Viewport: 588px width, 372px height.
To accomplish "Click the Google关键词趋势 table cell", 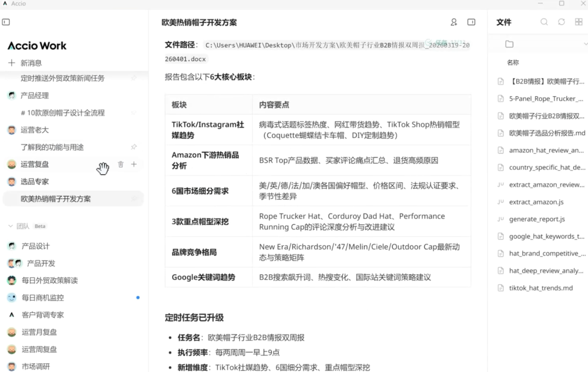I will coord(208,277).
